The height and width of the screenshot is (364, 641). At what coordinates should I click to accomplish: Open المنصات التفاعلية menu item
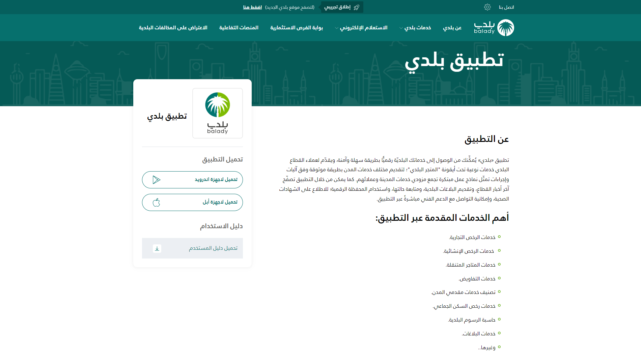pyautogui.click(x=239, y=28)
